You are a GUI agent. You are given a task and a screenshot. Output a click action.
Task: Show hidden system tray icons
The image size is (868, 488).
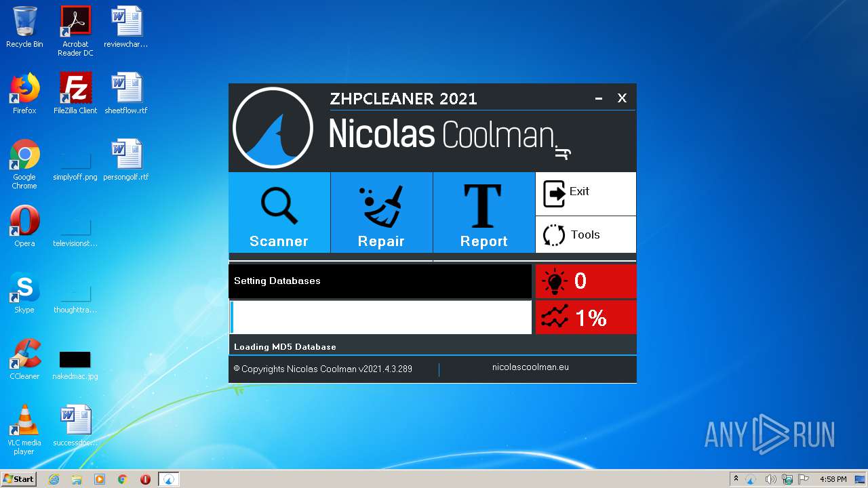[736, 479]
